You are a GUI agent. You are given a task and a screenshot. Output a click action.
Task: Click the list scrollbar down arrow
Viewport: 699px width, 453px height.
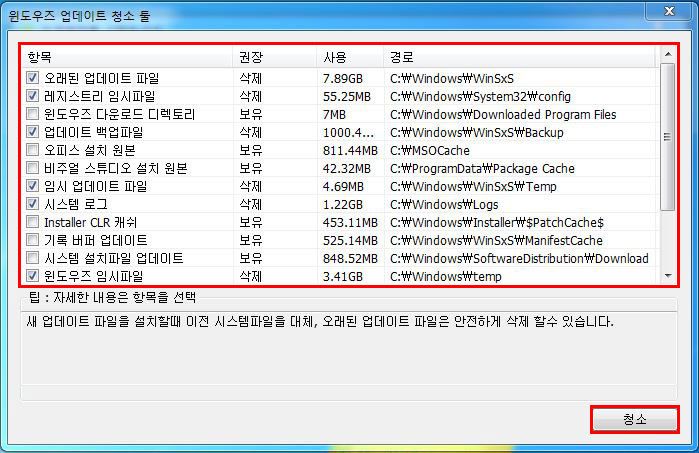tap(667, 276)
